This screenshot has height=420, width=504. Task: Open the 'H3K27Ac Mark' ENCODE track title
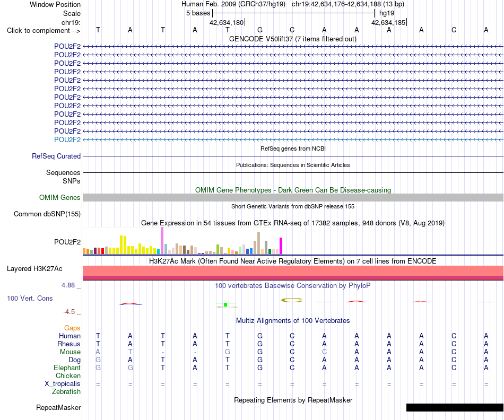[x=293, y=261]
